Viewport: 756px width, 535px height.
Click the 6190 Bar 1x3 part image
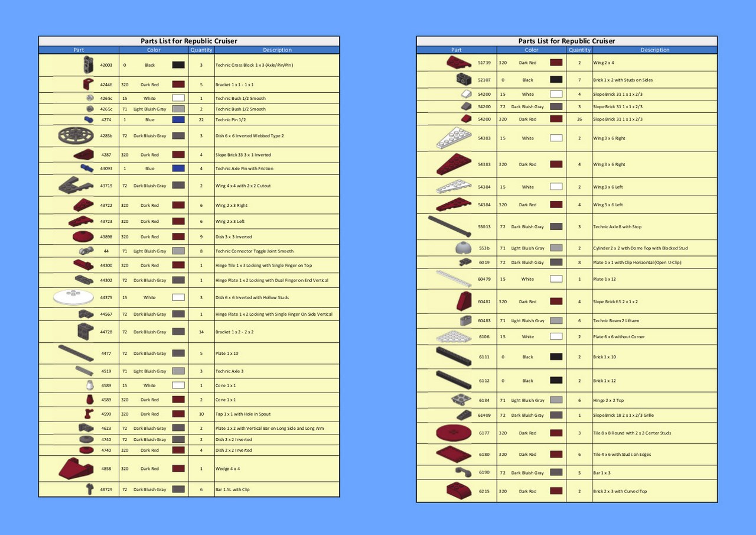[464, 472]
